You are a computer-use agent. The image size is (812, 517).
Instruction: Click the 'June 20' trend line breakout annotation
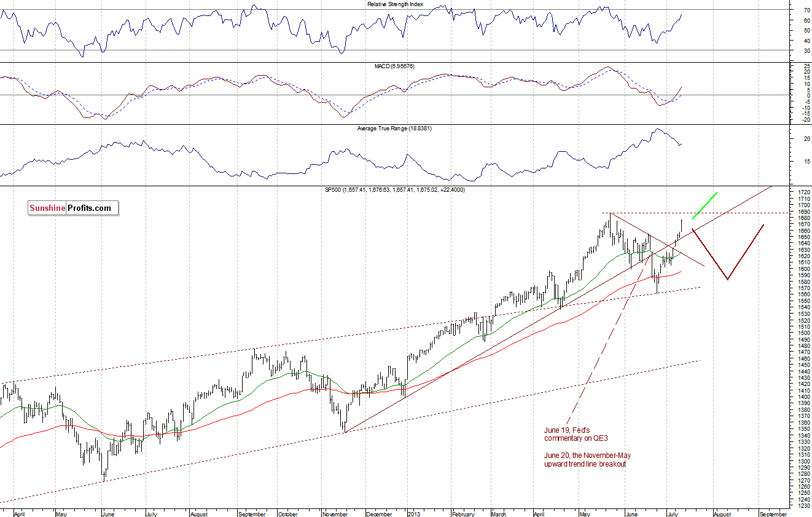click(587, 460)
